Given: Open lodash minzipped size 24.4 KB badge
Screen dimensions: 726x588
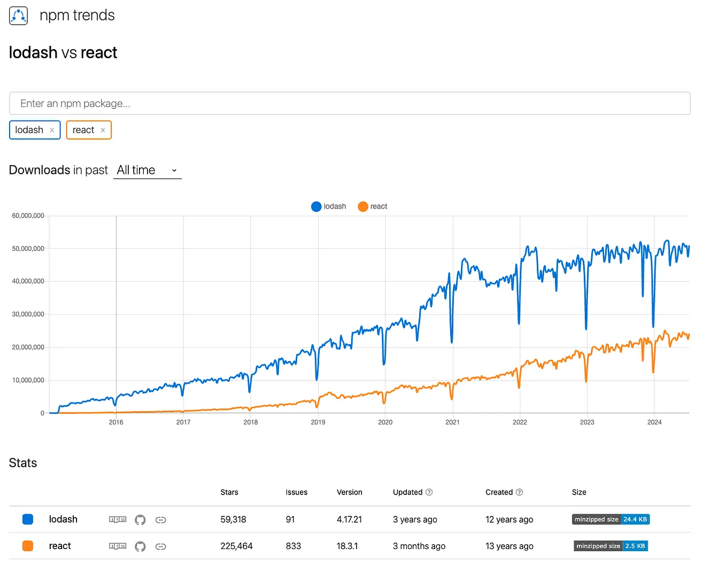Looking at the screenshot, I should pos(611,519).
